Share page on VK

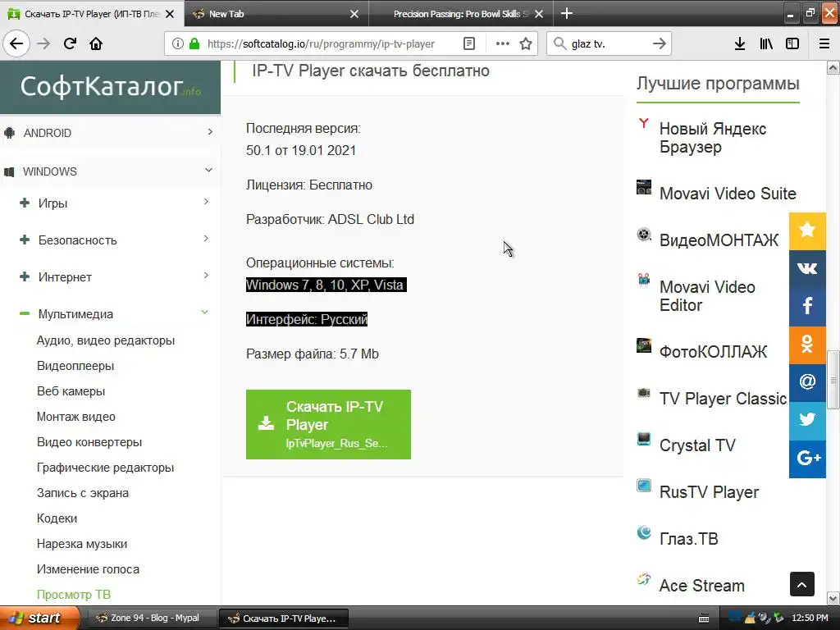pos(807,269)
